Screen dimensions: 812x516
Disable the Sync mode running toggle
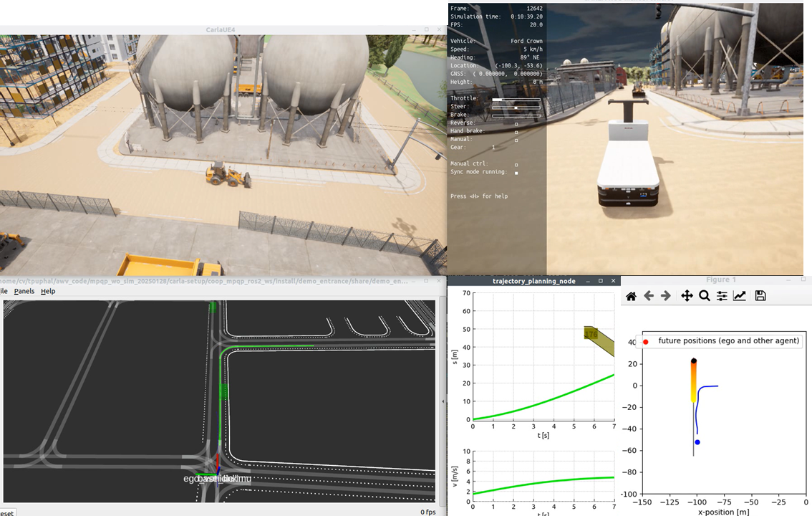click(517, 172)
